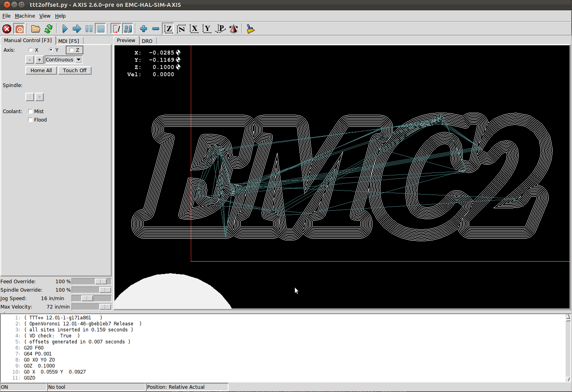The height and width of the screenshot is (392, 572).
Task: Zoom out the preview
Action: (155, 29)
